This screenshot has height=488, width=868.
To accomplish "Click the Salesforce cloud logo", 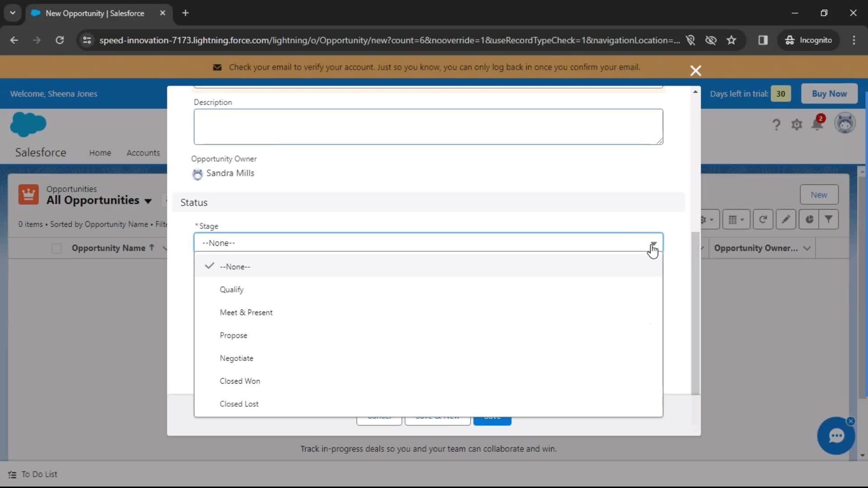I will tap(28, 124).
